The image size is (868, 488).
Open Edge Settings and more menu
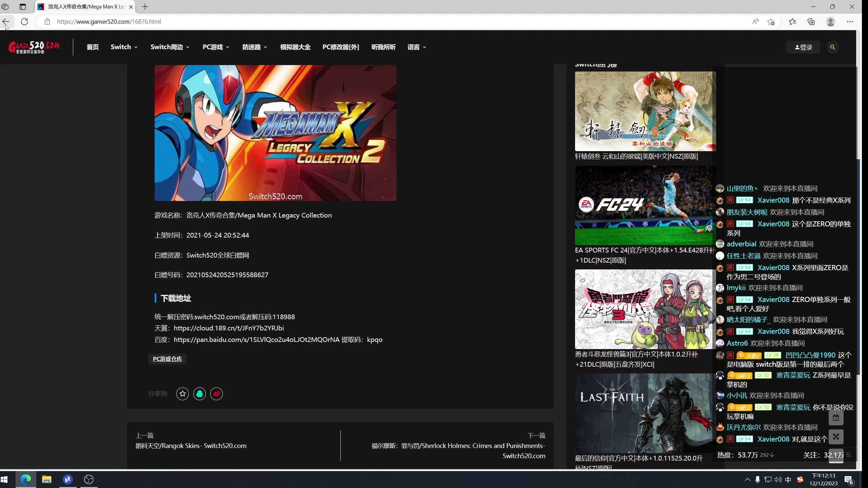click(850, 22)
